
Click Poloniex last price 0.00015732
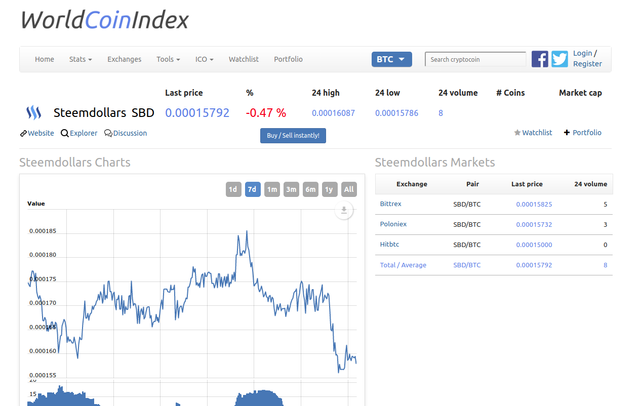coord(534,224)
